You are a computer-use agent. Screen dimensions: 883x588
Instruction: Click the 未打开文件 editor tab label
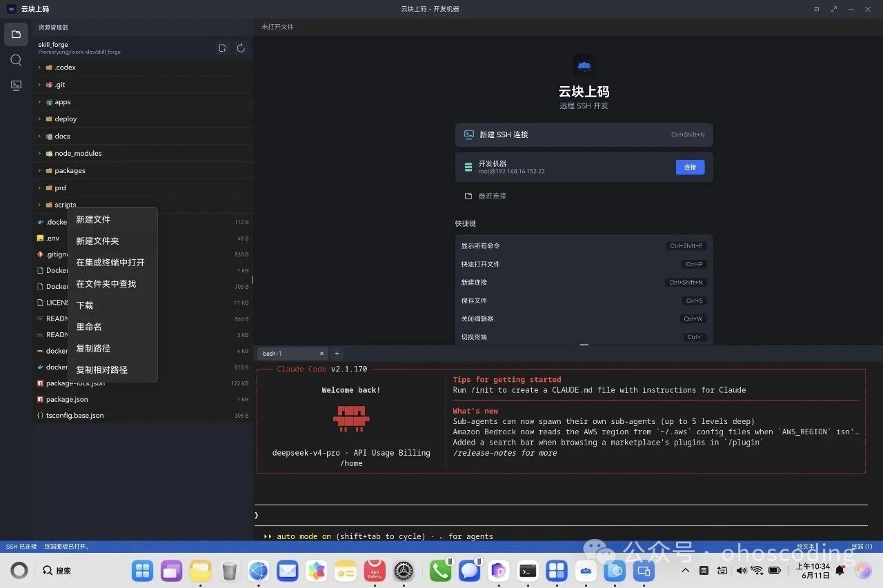(277, 27)
